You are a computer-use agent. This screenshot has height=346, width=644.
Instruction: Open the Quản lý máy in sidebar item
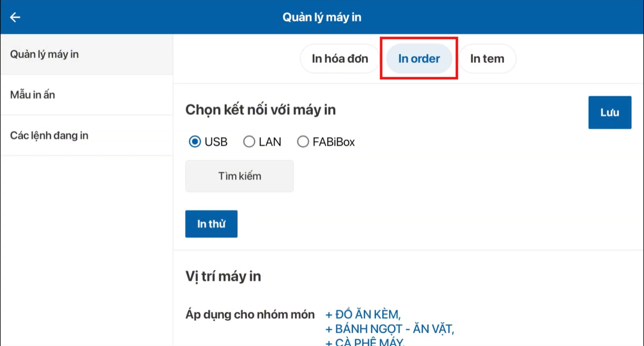pos(44,54)
